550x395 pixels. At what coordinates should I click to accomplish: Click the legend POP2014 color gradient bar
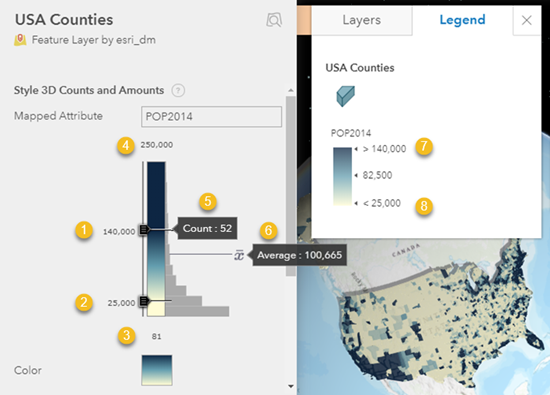(x=342, y=176)
